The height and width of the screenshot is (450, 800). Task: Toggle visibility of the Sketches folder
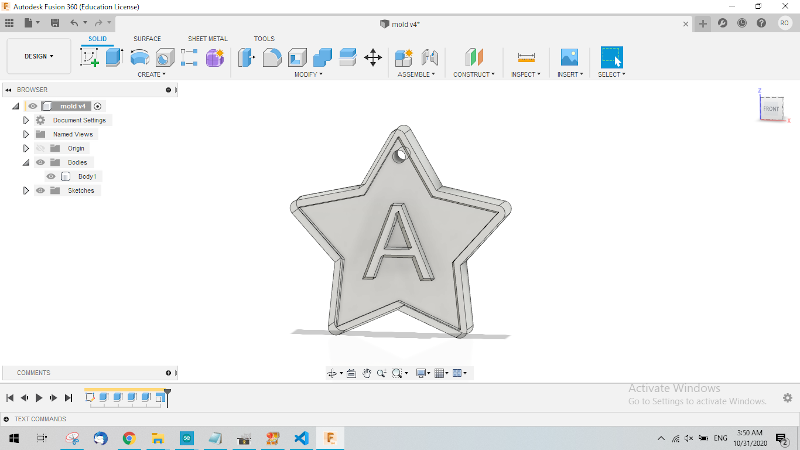tap(40, 190)
